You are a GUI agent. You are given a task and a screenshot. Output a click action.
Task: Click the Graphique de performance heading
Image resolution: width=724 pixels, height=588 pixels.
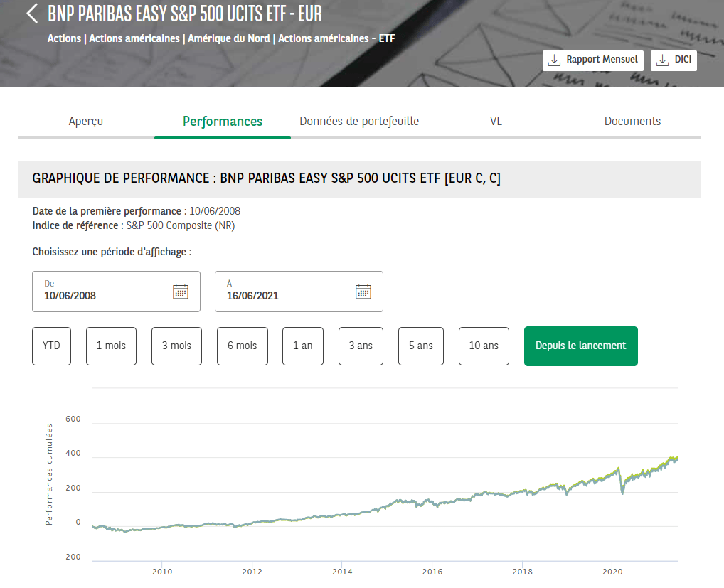(x=267, y=178)
